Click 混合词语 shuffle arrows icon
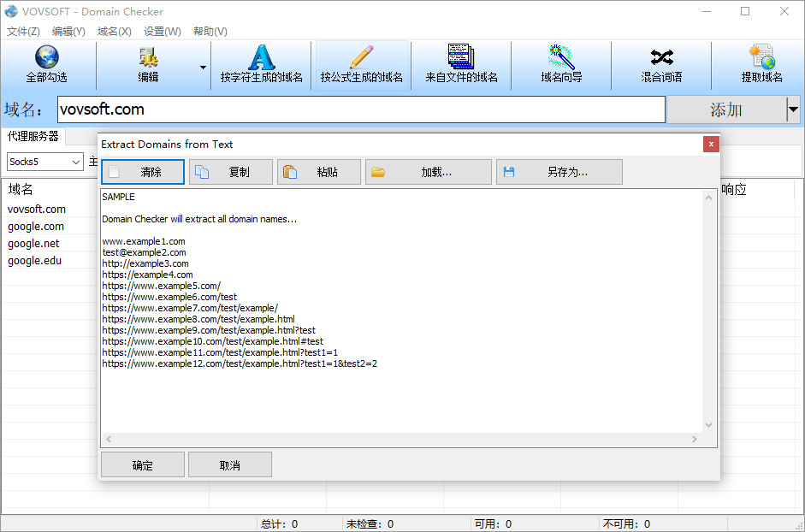 tap(661, 57)
